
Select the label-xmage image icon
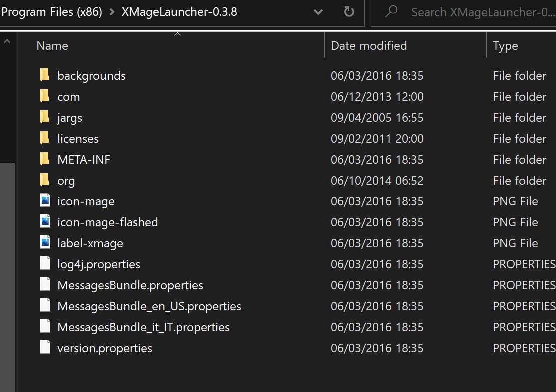[x=45, y=242]
